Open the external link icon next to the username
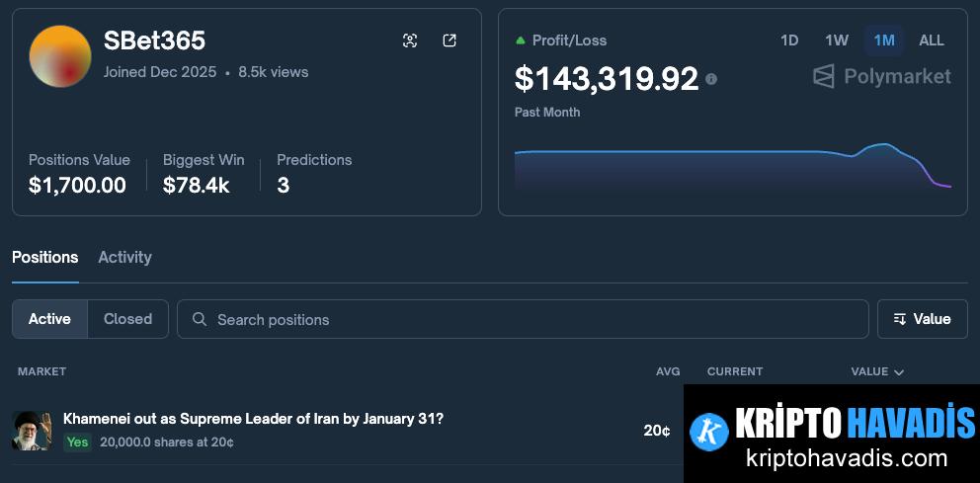 pyautogui.click(x=449, y=40)
